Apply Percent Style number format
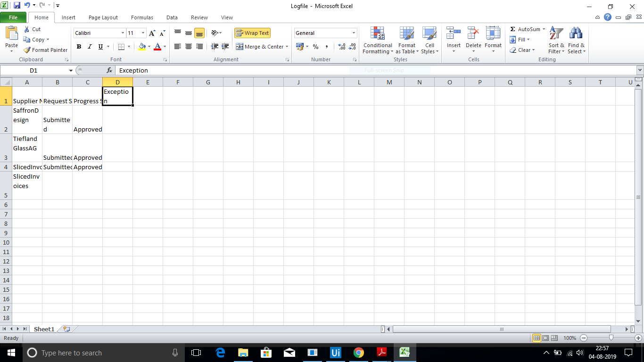The width and height of the screenshot is (644, 362). coord(315,47)
